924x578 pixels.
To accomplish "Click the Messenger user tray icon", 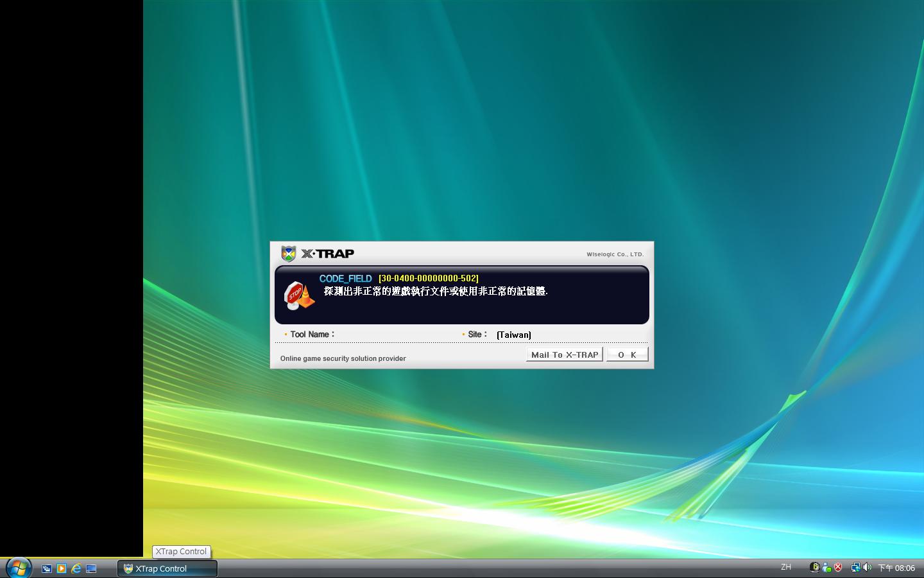I will (x=826, y=567).
